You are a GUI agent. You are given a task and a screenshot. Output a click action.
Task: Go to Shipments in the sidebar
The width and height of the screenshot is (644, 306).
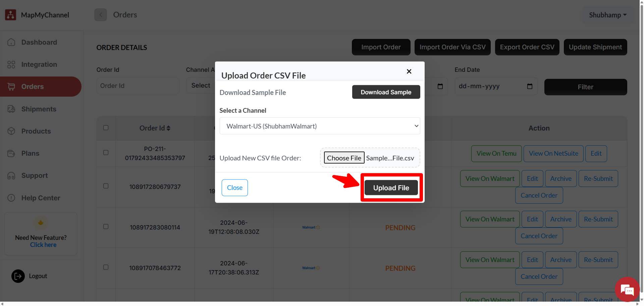pyautogui.click(x=39, y=109)
